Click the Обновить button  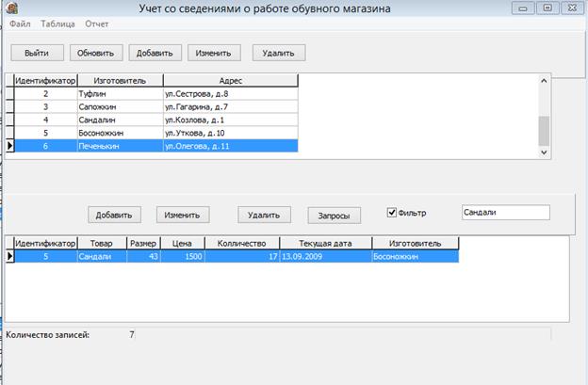click(96, 53)
